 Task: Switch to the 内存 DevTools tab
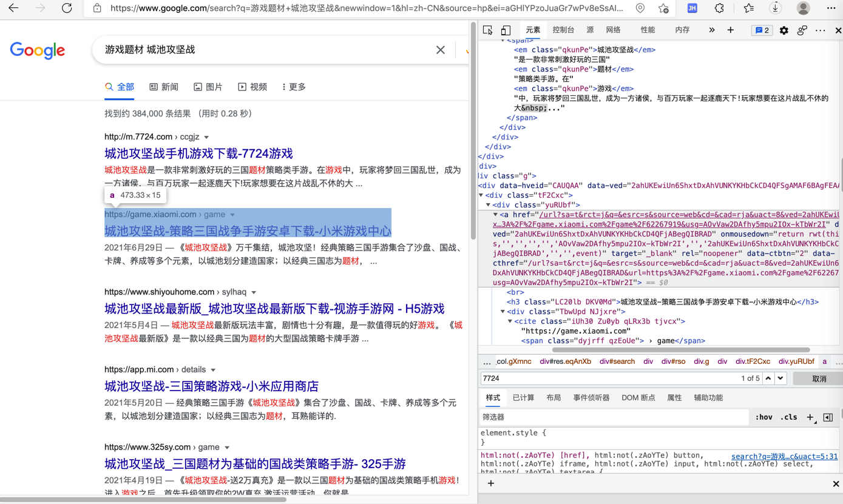coord(682,30)
